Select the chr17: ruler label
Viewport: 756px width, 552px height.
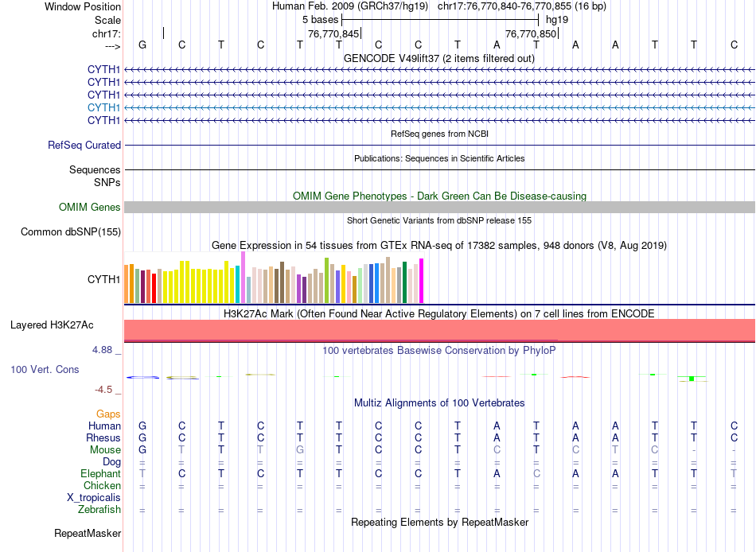[x=107, y=33]
